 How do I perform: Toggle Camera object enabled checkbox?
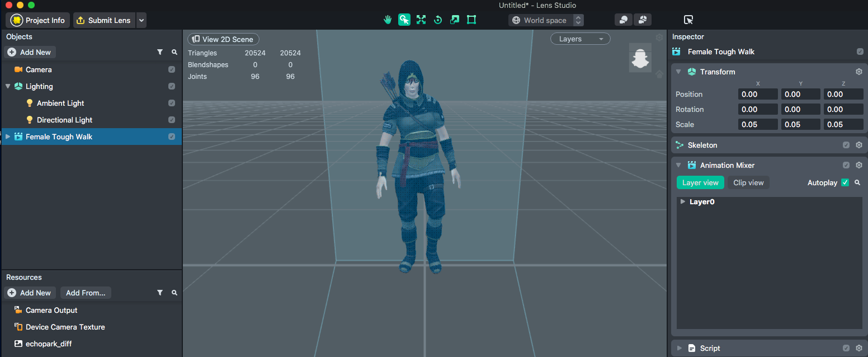coord(172,69)
